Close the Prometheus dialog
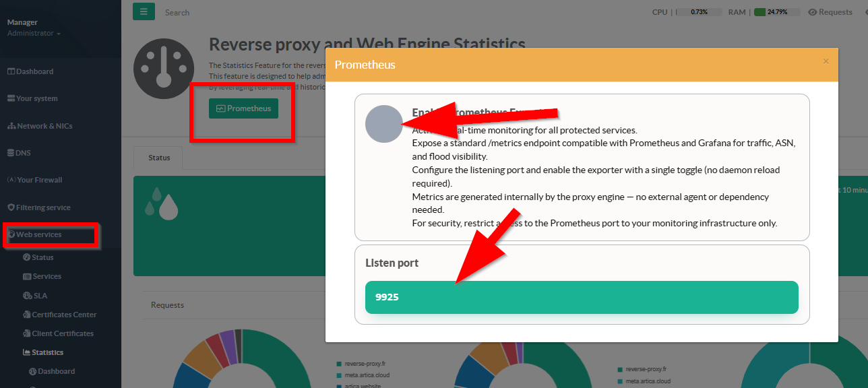The image size is (868, 388). click(826, 61)
